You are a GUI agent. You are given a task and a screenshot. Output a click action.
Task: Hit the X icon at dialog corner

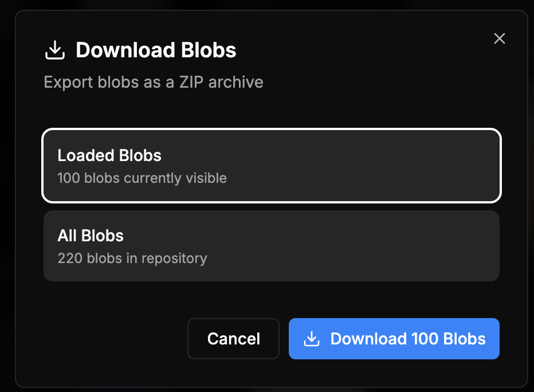pos(500,38)
